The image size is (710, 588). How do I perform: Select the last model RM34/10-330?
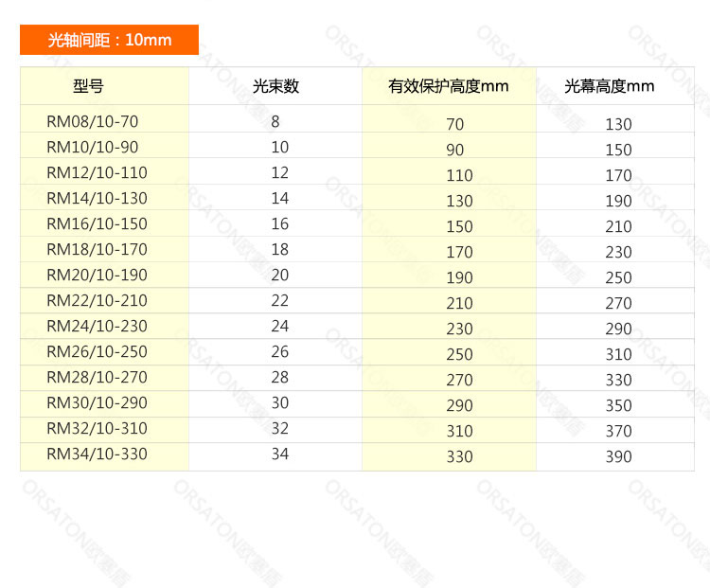[x=97, y=454]
